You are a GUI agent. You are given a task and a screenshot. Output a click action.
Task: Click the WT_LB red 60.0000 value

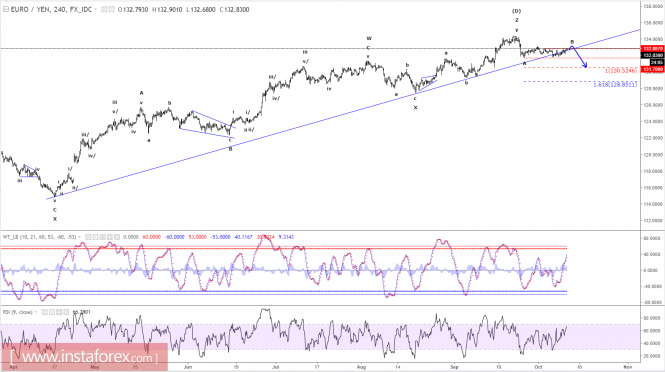[x=151, y=237]
